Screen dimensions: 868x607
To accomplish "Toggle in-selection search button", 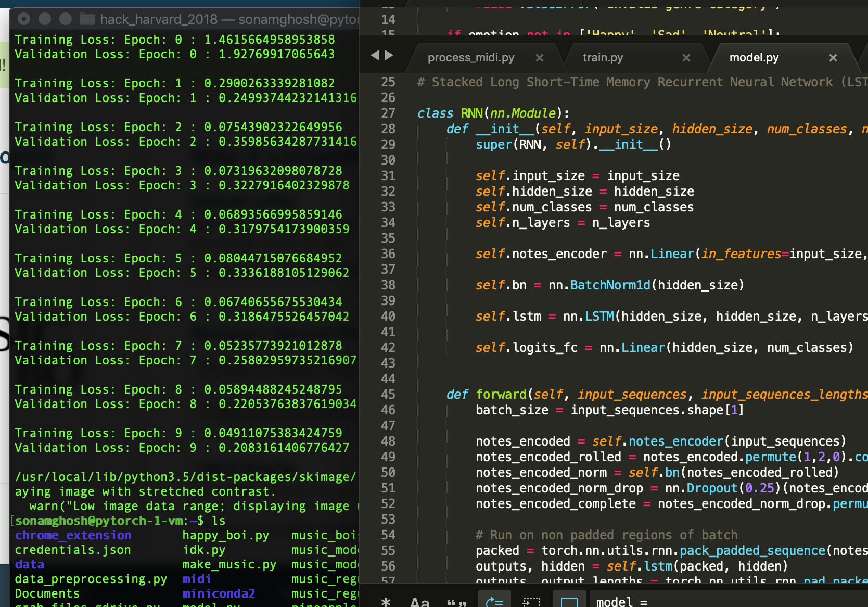I will (531, 602).
